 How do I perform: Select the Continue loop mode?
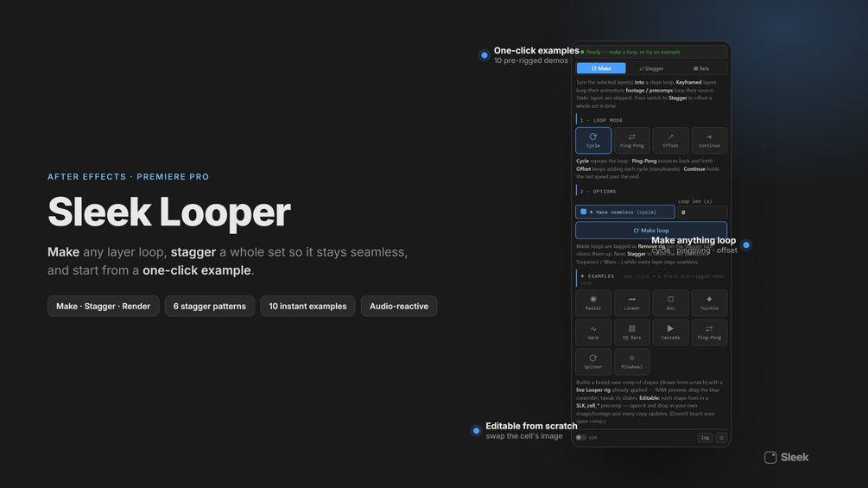709,140
